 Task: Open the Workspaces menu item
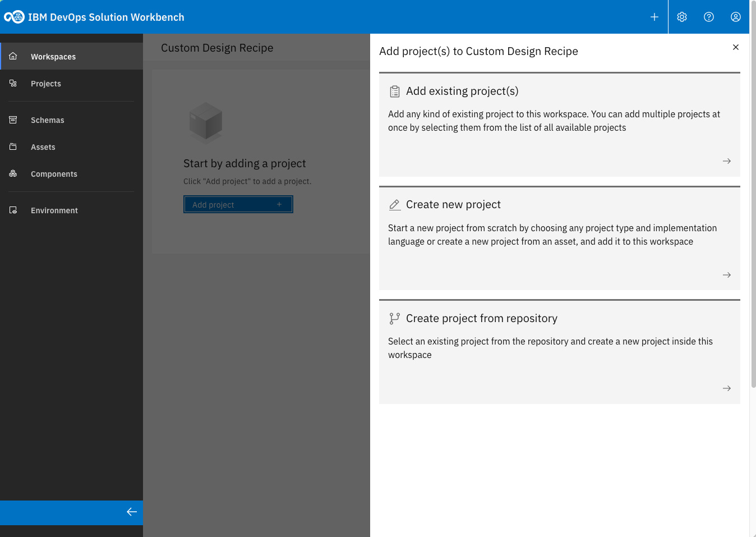point(72,56)
